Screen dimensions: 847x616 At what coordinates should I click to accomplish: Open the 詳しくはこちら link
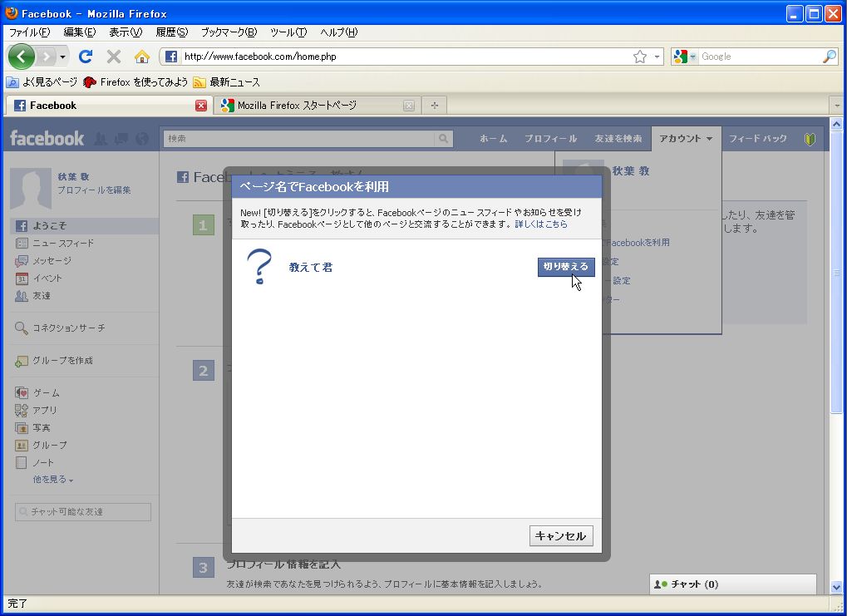(x=541, y=224)
